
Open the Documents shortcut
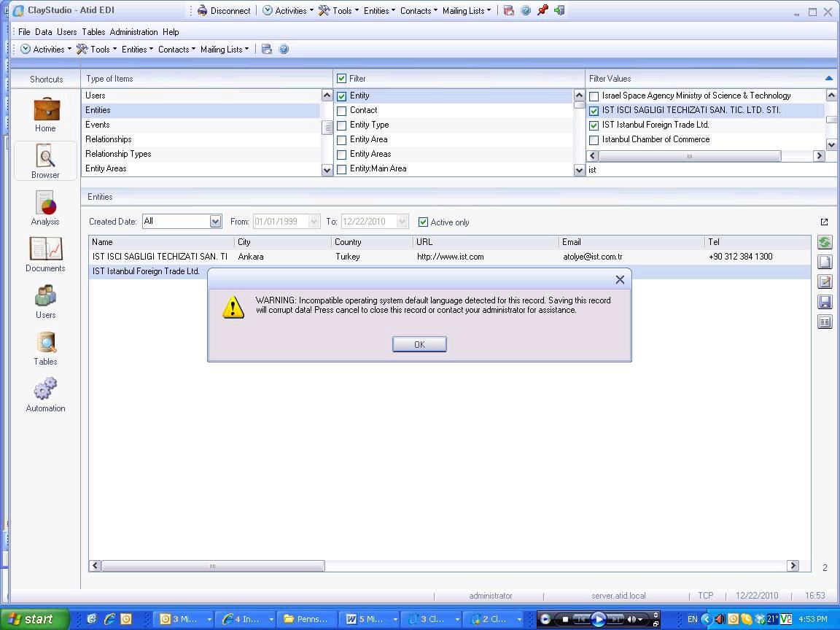pyautogui.click(x=45, y=254)
